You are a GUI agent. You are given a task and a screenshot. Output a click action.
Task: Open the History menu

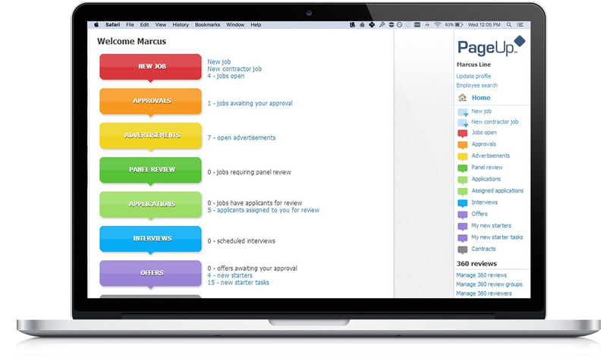(x=181, y=25)
